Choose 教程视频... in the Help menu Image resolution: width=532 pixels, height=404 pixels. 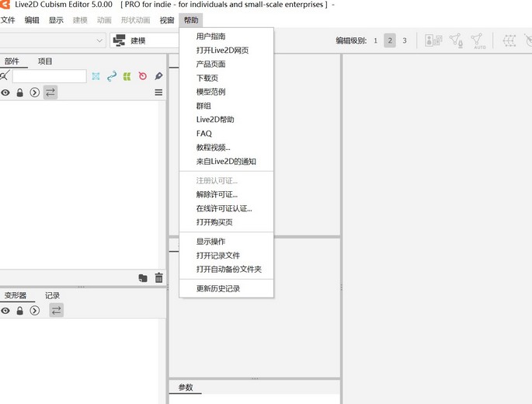(213, 148)
